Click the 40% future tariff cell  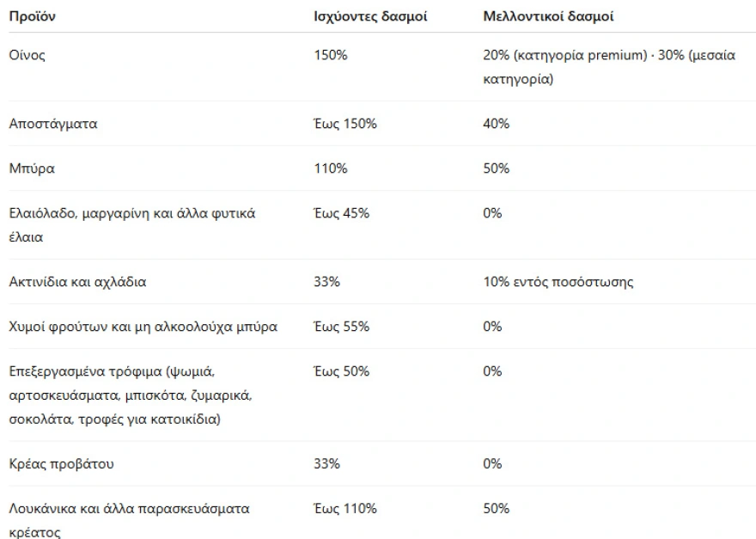pyautogui.click(x=496, y=124)
